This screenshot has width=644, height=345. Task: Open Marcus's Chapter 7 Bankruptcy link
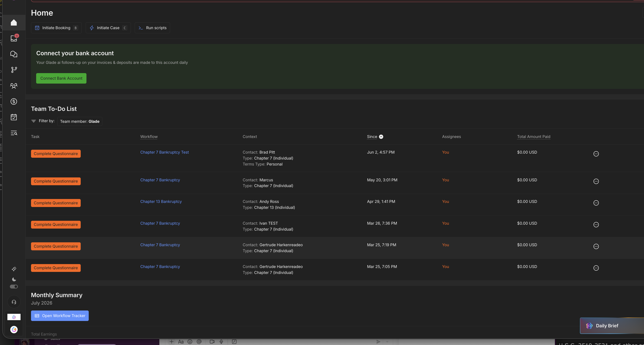point(160,180)
